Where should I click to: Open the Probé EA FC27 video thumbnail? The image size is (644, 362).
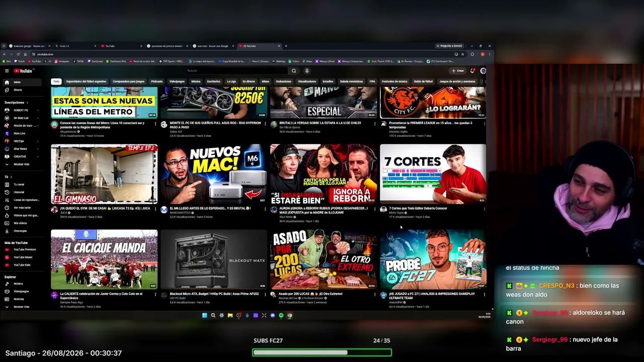coord(433,259)
